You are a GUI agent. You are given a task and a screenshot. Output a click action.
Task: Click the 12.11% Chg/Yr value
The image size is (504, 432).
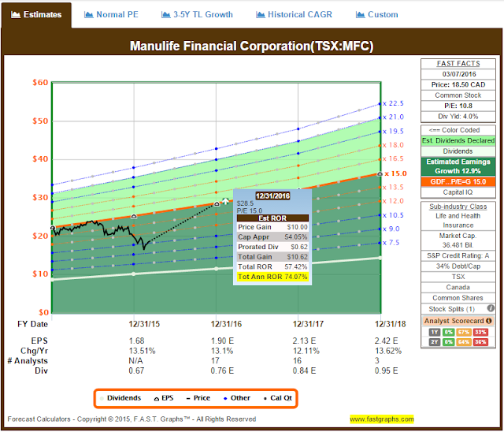tap(306, 351)
